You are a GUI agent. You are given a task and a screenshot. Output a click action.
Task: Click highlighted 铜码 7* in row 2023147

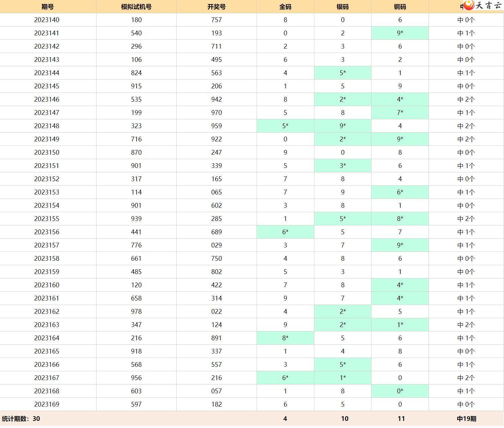coord(400,113)
